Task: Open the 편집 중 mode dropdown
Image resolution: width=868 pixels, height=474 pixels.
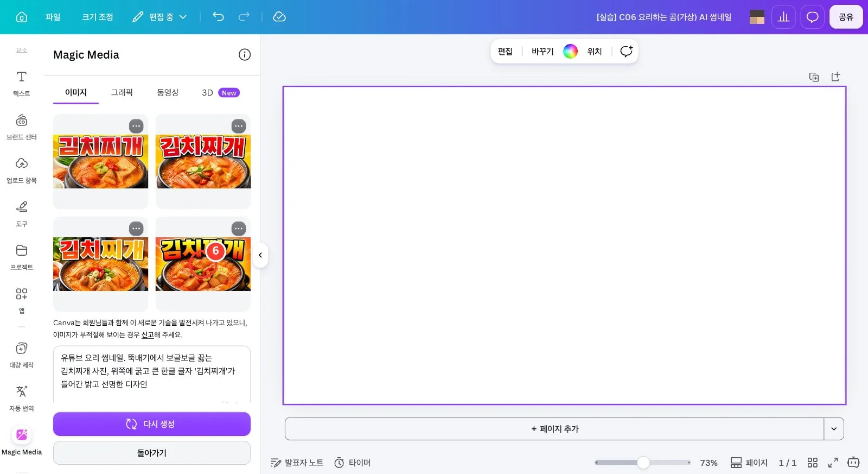Action: tap(159, 17)
